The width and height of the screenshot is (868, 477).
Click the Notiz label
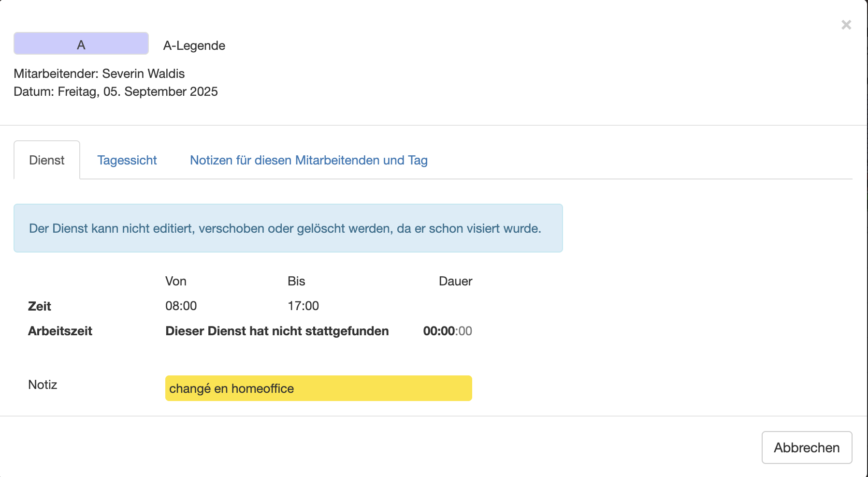tap(43, 385)
